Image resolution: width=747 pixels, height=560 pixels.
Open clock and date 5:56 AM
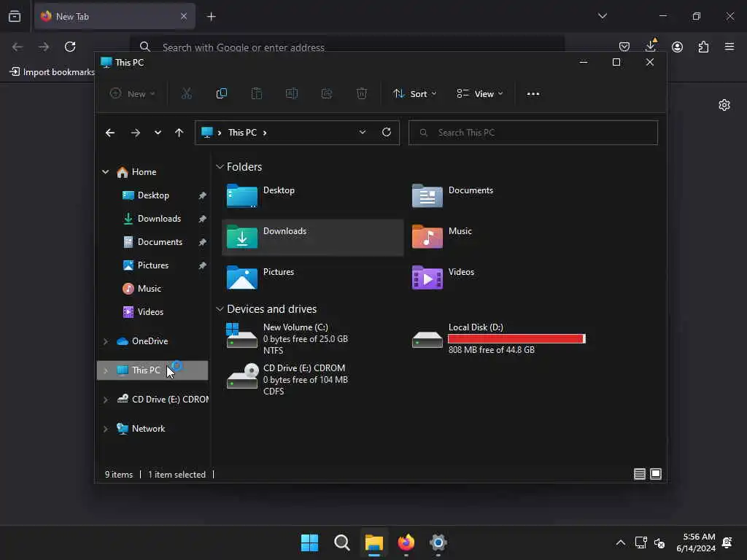696,542
